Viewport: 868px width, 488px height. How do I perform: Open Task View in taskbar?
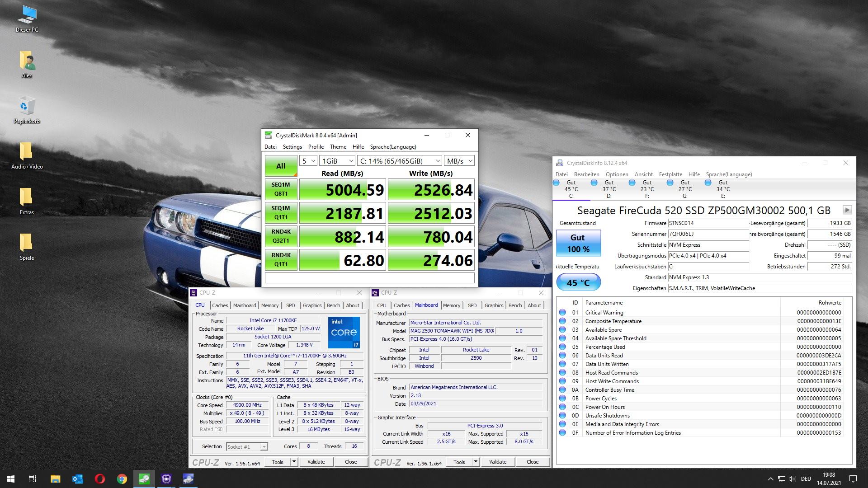pos(33,479)
